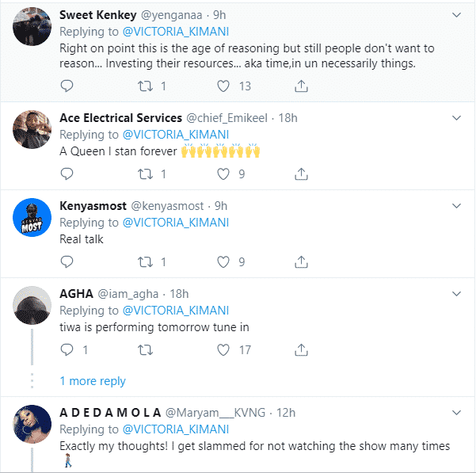The height and width of the screenshot is (473, 476).
Task: Share AGHA's tweet
Action: (x=301, y=349)
